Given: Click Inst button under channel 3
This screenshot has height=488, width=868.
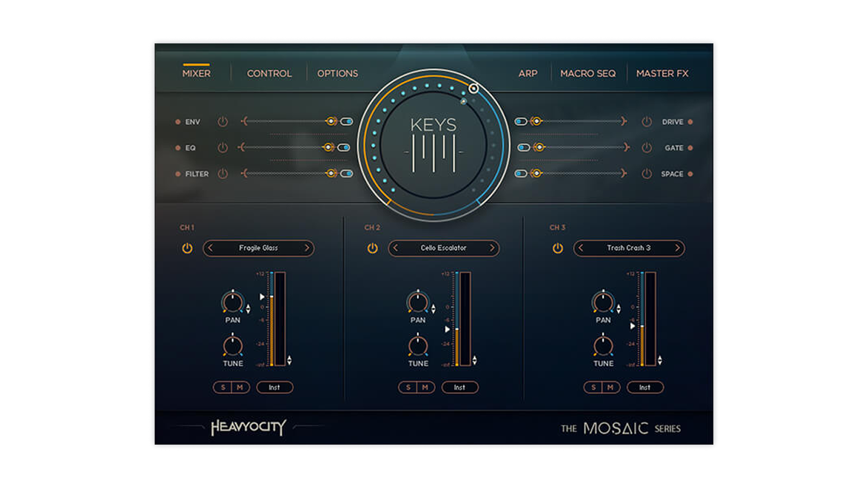Looking at the screenshot, I should pos(645,387).
